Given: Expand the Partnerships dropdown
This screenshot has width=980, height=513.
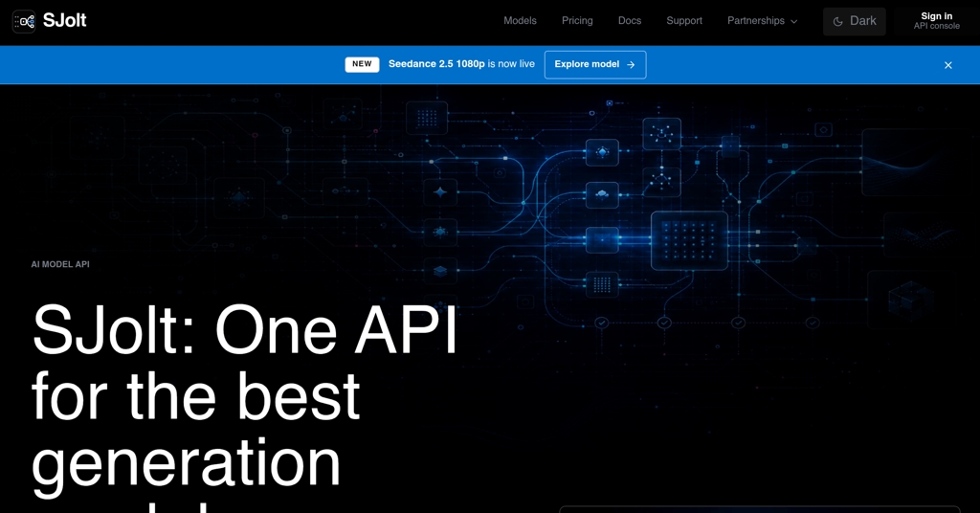Looking at the screenshot, I should [x=762, y=21].
